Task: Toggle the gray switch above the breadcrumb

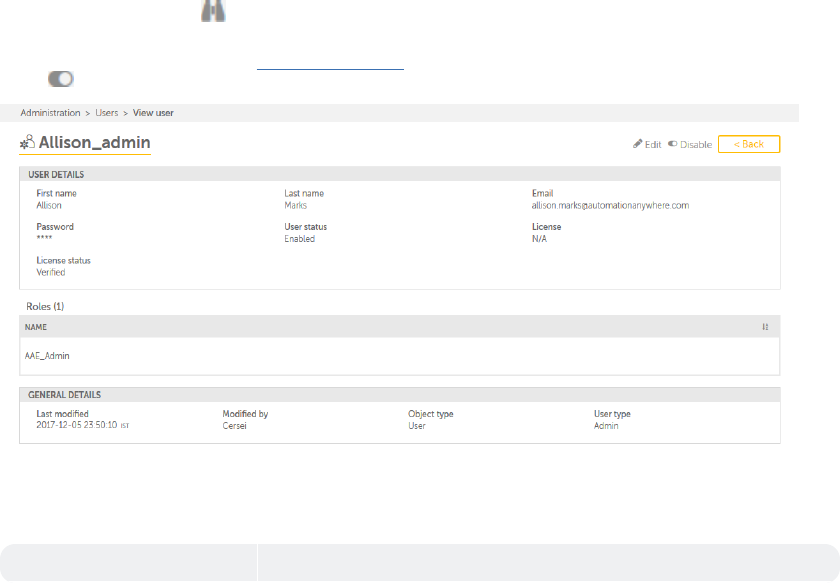Action: [62, 78]
